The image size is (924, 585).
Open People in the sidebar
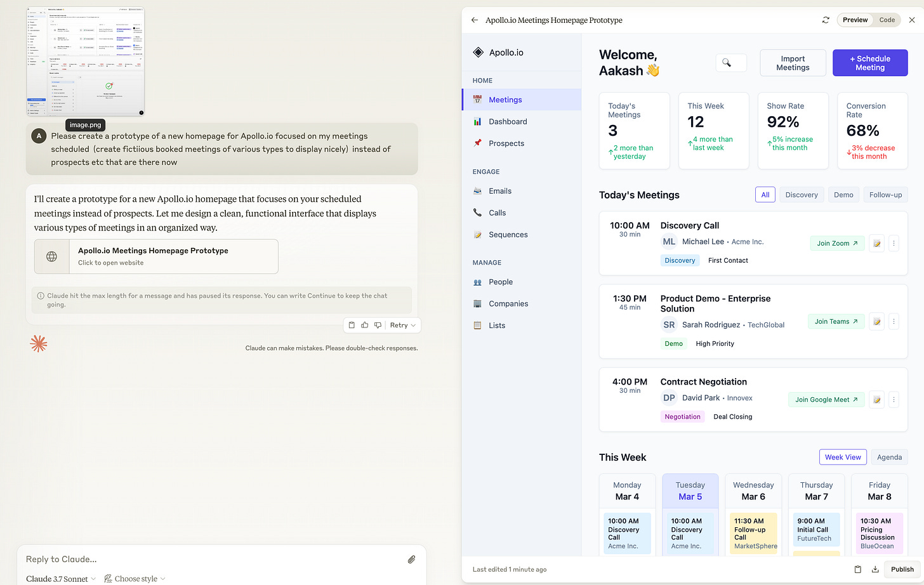(522, 282)
